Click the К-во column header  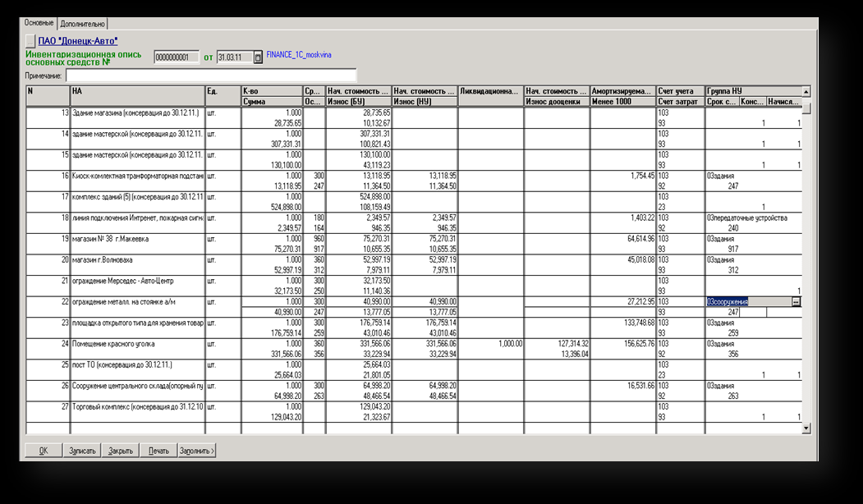click(272, 91)
